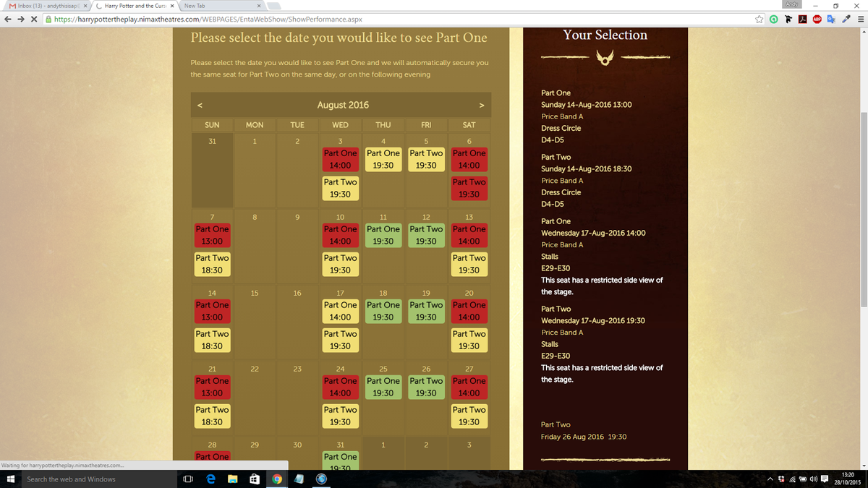Select Part One 19:30 on Wednesday 31 August
Screen dimensions: 868x488
(x=340, y=461)
